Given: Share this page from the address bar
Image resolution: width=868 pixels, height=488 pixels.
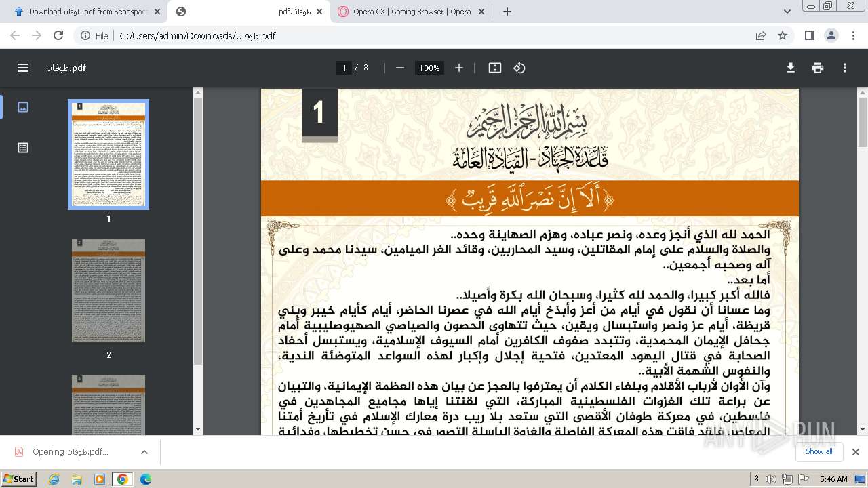Looking at the screenshot, I should tap(761, 35).
